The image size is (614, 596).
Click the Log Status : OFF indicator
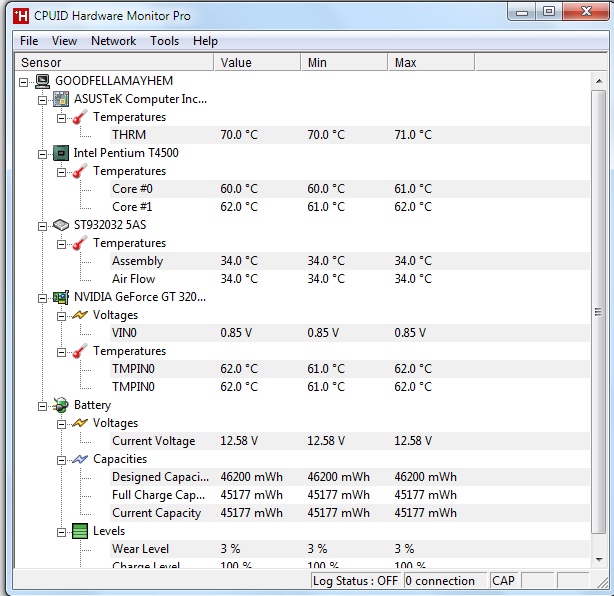pyautogui.click(x=356, y=581)
